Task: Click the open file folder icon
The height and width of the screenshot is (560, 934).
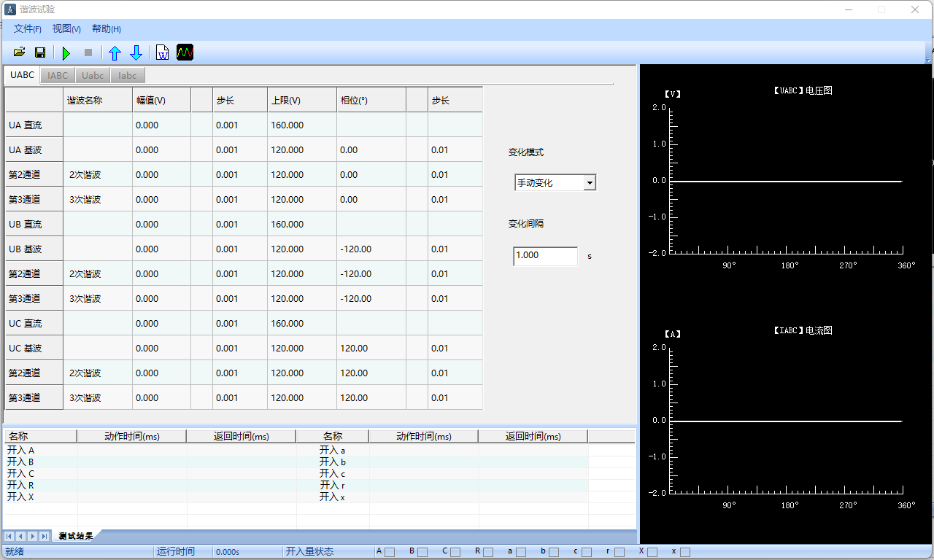Action: (x=20, y=52)
